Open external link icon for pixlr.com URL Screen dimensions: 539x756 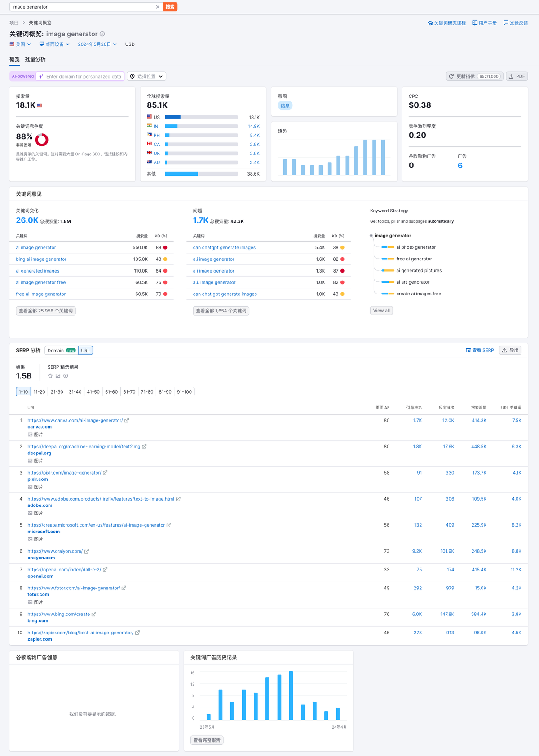105,473
